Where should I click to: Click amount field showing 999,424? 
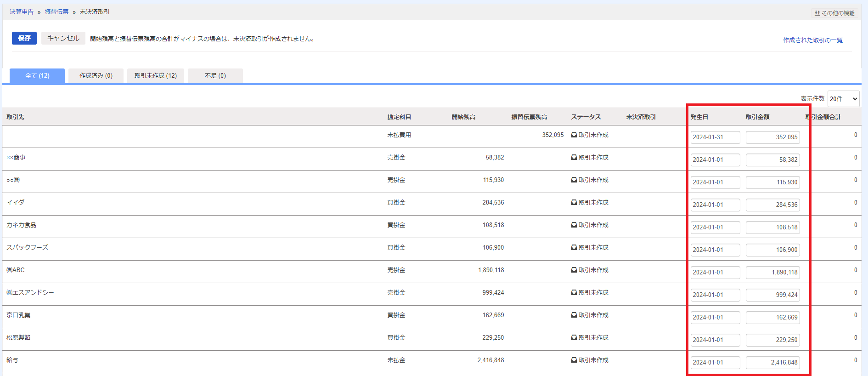tap(773, 295)
